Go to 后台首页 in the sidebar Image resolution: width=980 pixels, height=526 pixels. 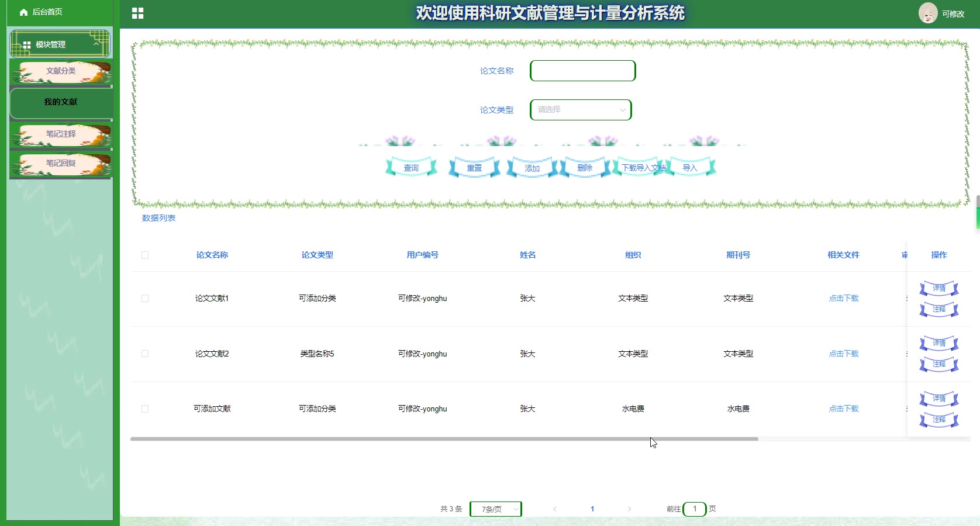[47, 12]
